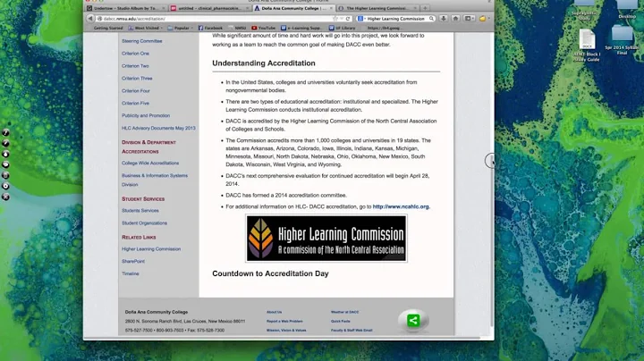Open Steering Committee sidebar link

(141, 41)
